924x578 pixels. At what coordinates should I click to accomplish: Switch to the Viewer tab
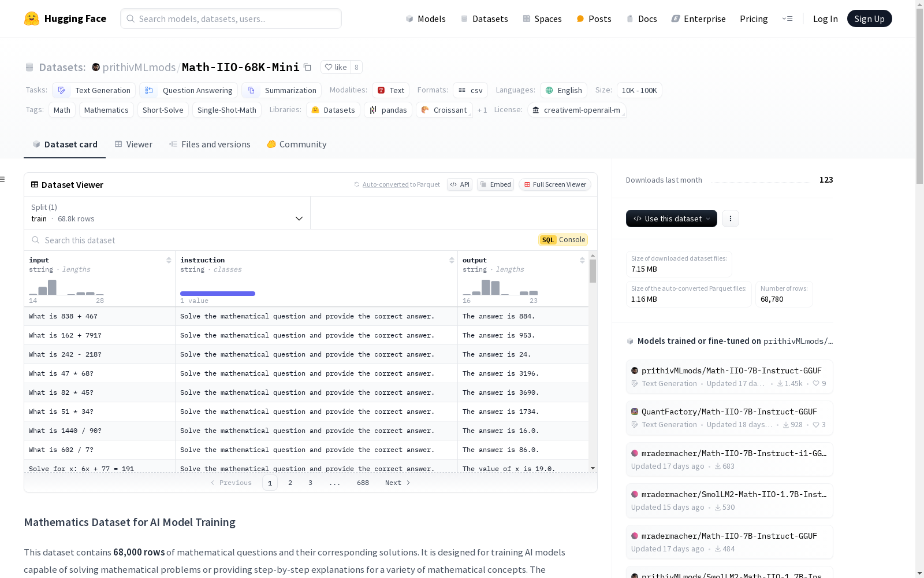(x=133, y=144)
